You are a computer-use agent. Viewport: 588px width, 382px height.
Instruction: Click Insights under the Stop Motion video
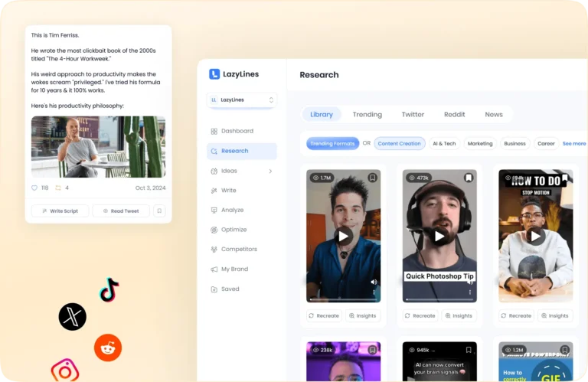click(555, 316)
